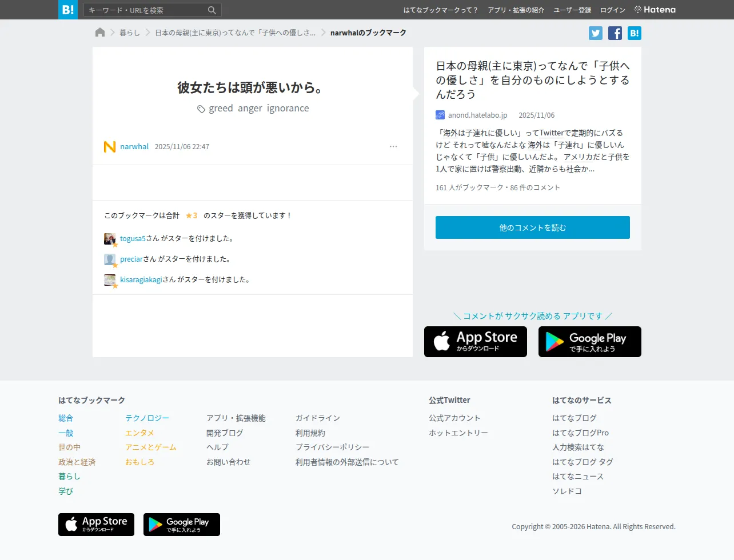
Task: Open the ログイン menu item
Action: click(x=613, y=10)
